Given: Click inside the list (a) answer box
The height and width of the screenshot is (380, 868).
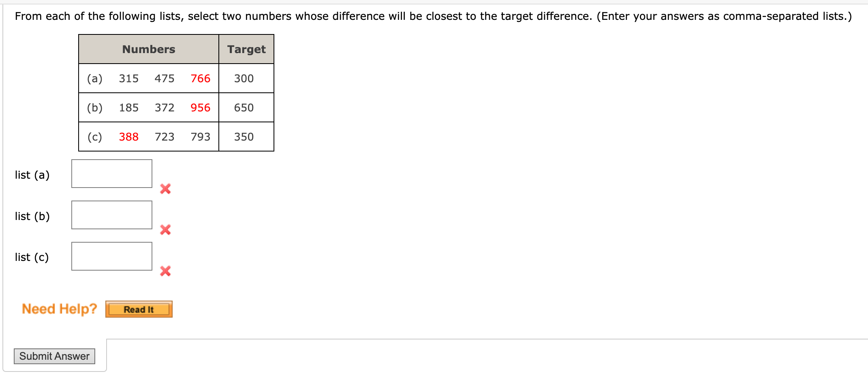Looking at the screenshot, I should coord(111,173).
